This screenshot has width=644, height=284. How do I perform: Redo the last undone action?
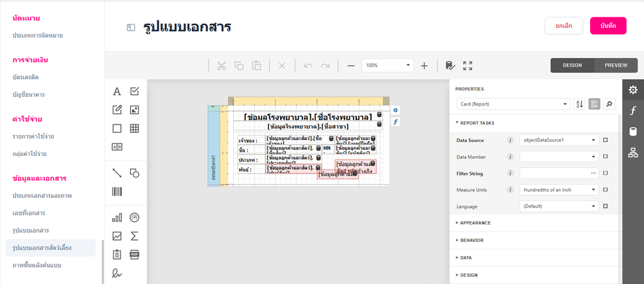pos(325,66)
